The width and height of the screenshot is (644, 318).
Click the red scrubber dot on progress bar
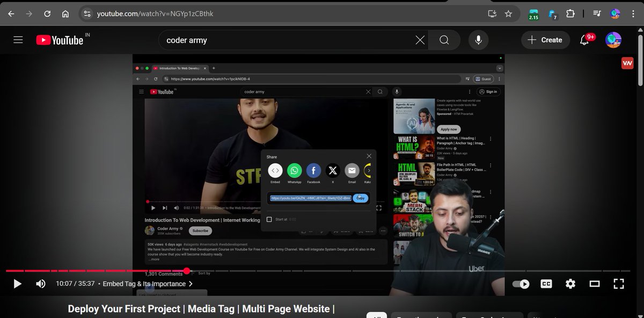pos(187,271)
